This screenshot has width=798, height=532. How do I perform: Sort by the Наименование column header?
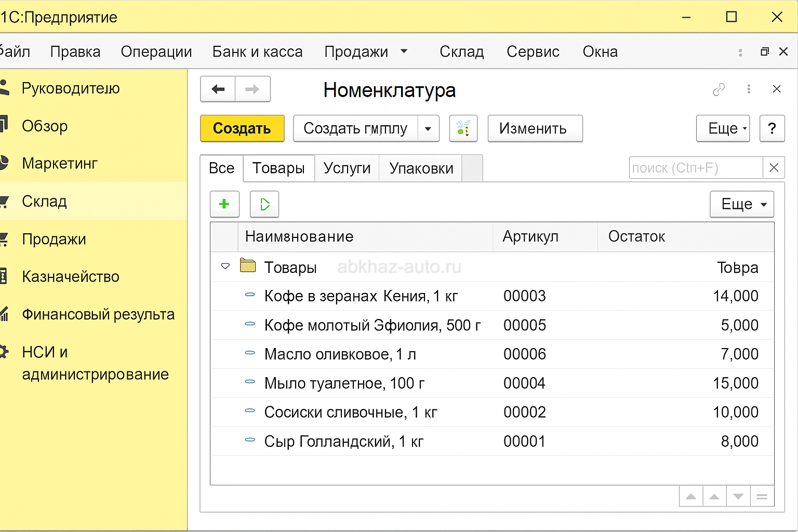[365, 237]
